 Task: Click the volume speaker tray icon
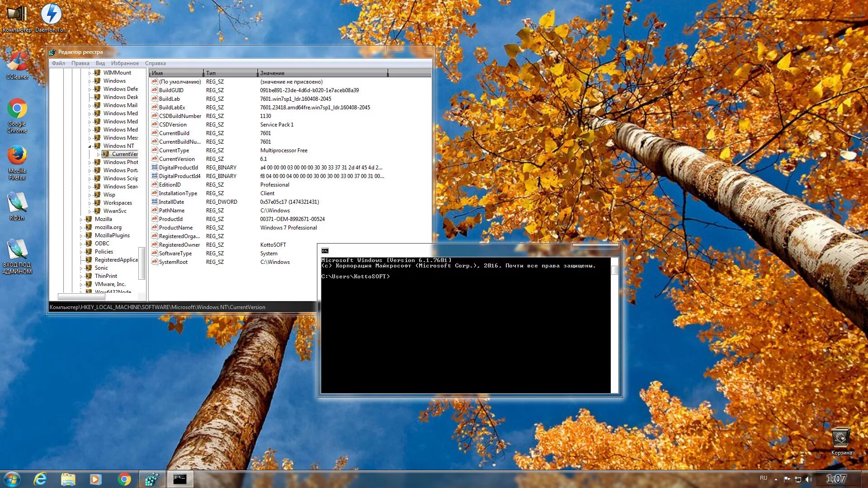(x=809, y=479)
